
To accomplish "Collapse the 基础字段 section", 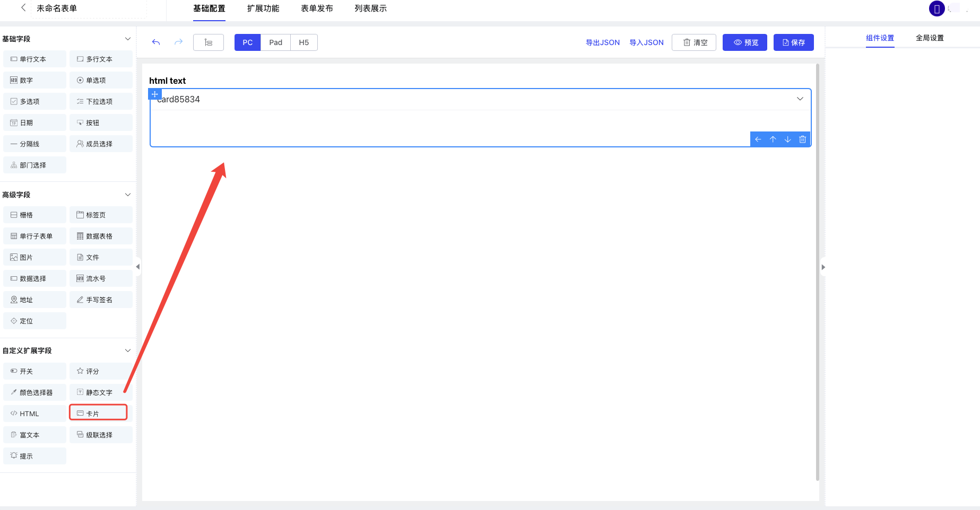I will (127, 39).
